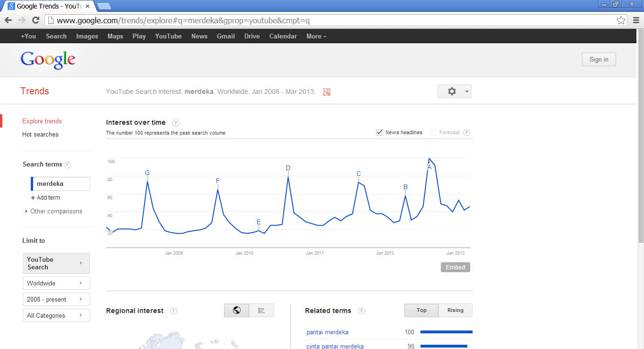Open the cinta pantai merdeka related term

point(335,346)
